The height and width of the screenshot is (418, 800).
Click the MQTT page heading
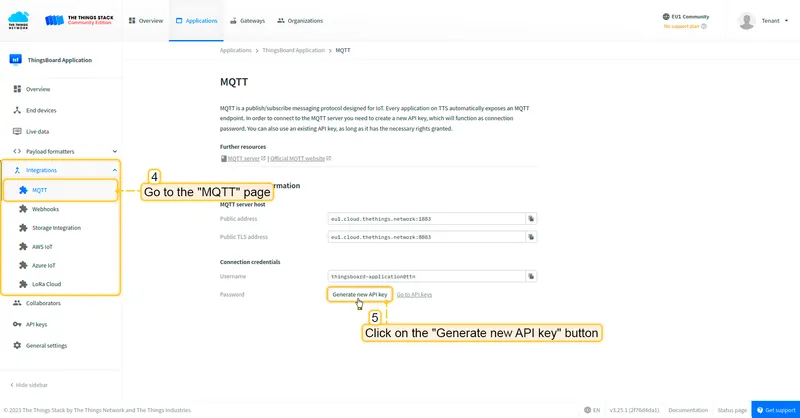coord(234,82)
